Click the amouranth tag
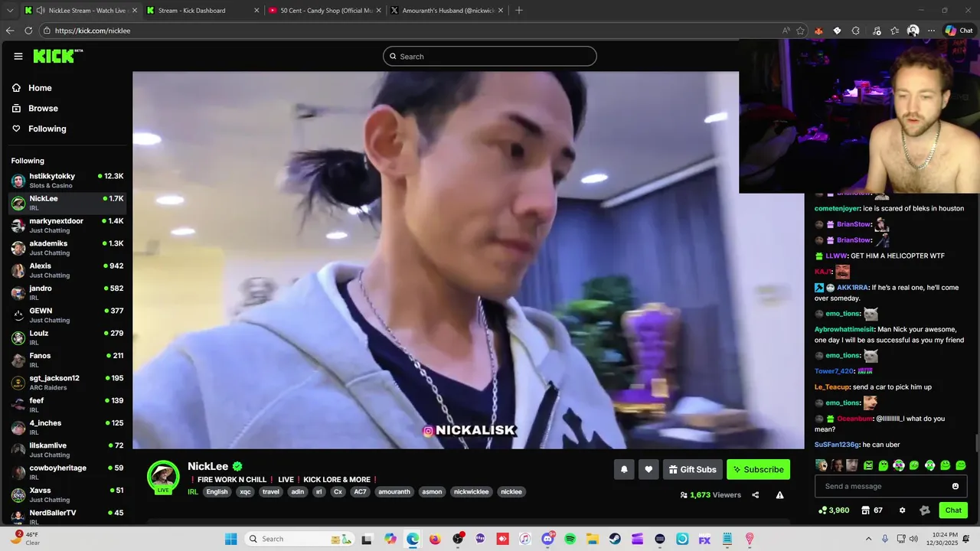 (x=394, y=492)
